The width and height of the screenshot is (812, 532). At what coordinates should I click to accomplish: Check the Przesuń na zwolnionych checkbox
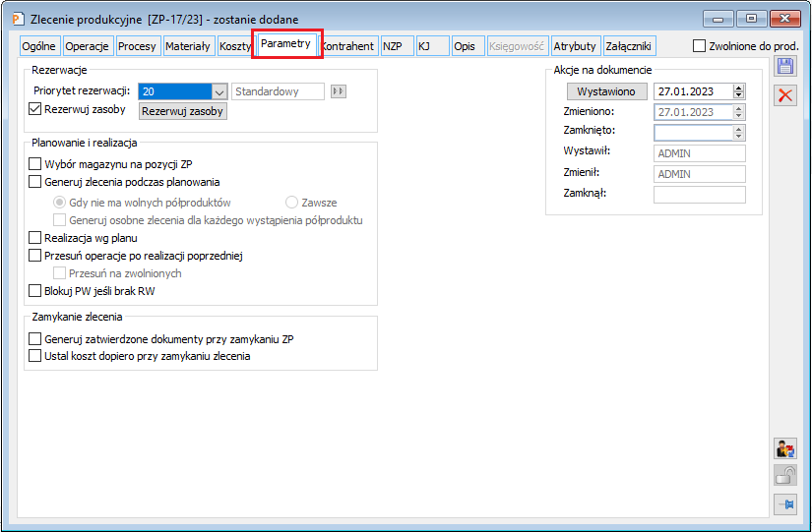click(x=60, y=272)
